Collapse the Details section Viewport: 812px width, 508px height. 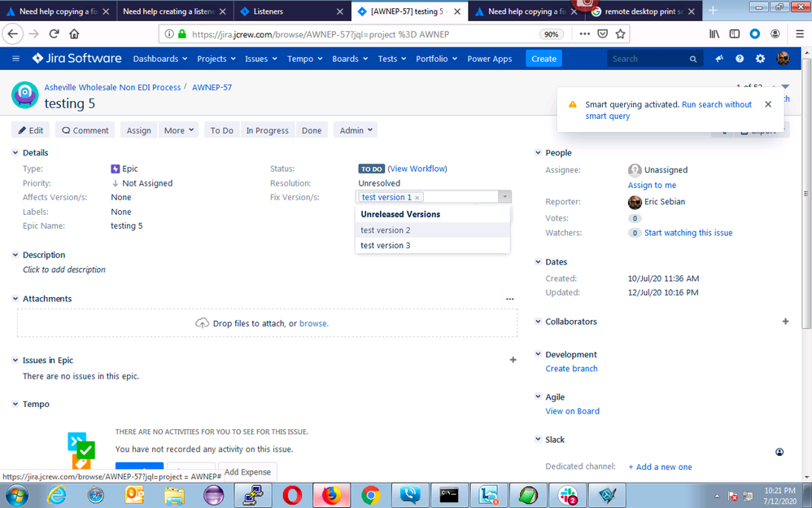[x=15, y=153]
